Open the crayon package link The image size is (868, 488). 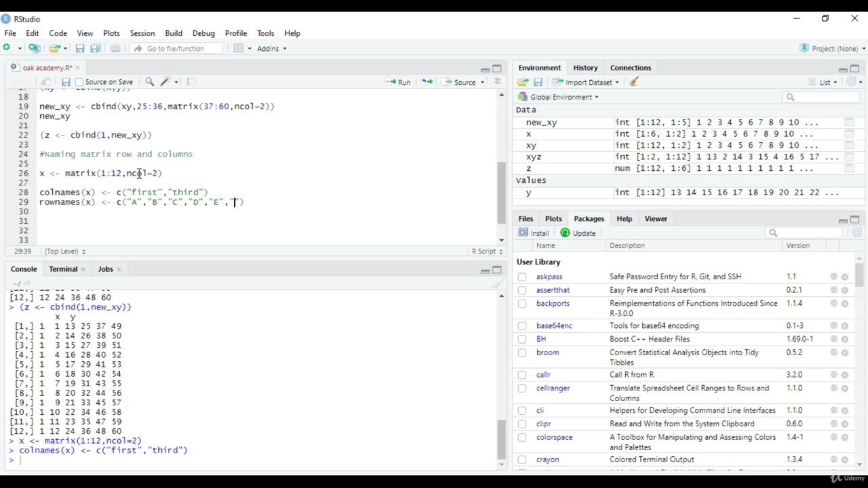pyautogui.click(x=548, y=460)
